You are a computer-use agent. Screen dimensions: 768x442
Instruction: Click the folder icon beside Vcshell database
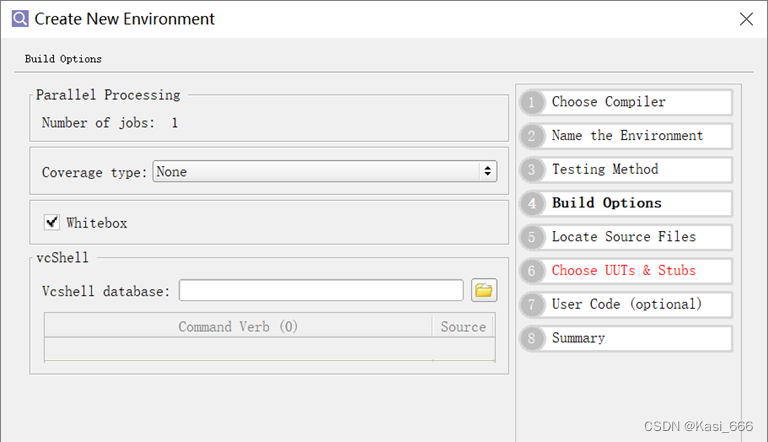pos(484,291)
